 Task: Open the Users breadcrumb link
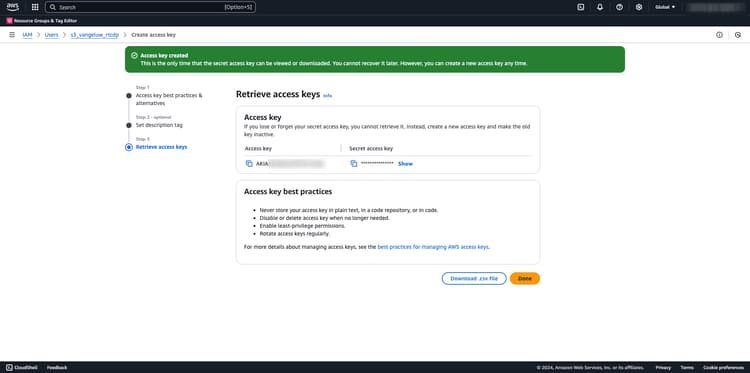52,35
